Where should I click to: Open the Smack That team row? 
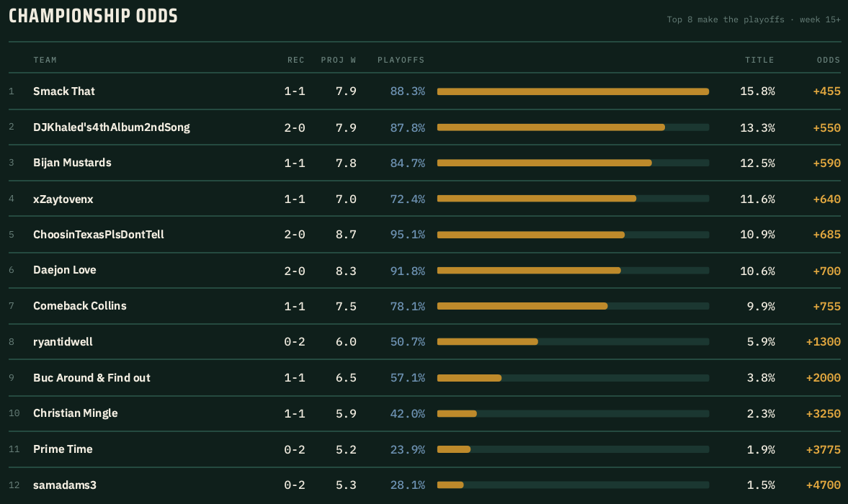(x=424, y=91)
